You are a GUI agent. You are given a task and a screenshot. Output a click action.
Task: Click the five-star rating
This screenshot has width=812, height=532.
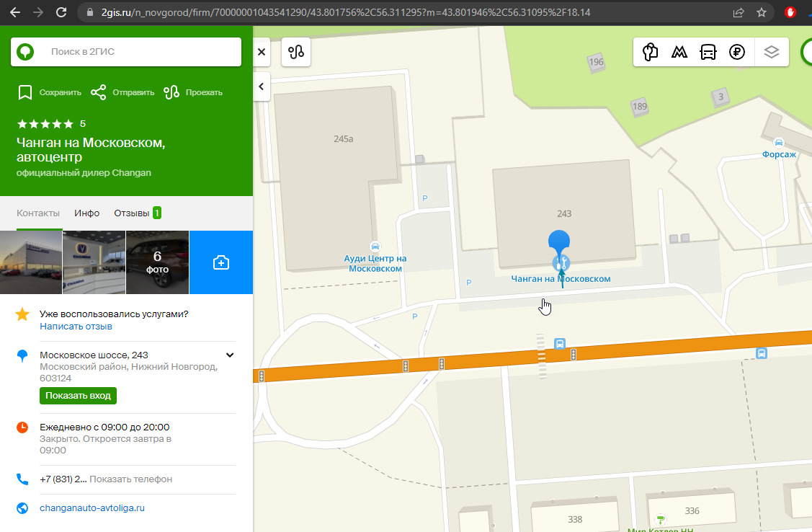click(x=45, y=124)
